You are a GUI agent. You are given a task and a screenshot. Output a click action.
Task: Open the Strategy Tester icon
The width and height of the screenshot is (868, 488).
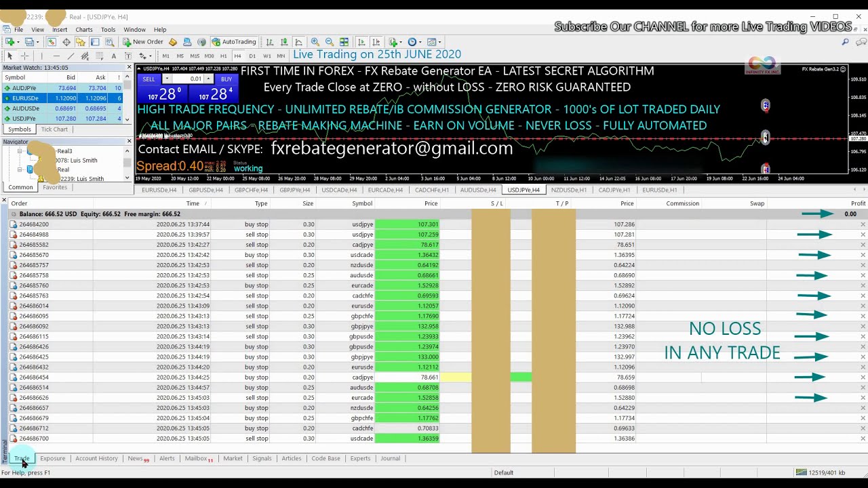point(109,42)
